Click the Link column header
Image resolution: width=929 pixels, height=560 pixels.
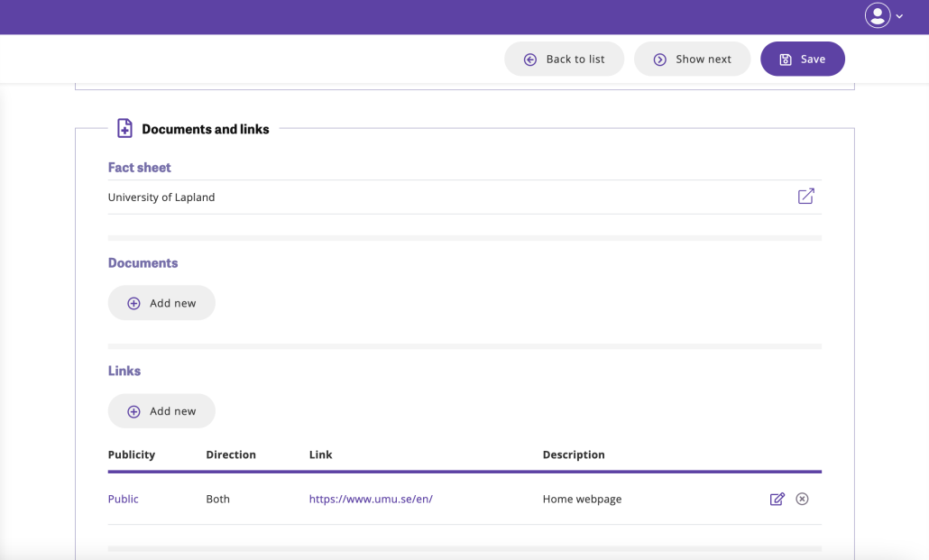point(320,455)
